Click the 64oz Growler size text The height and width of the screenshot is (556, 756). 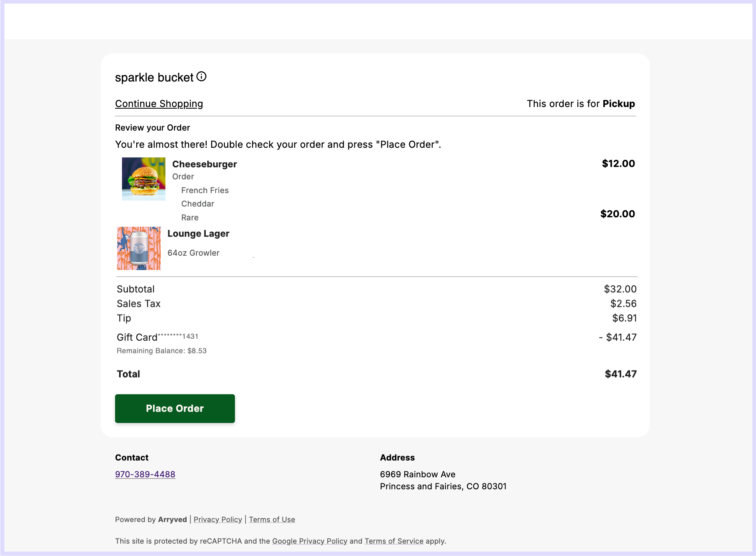coord(193,253)
